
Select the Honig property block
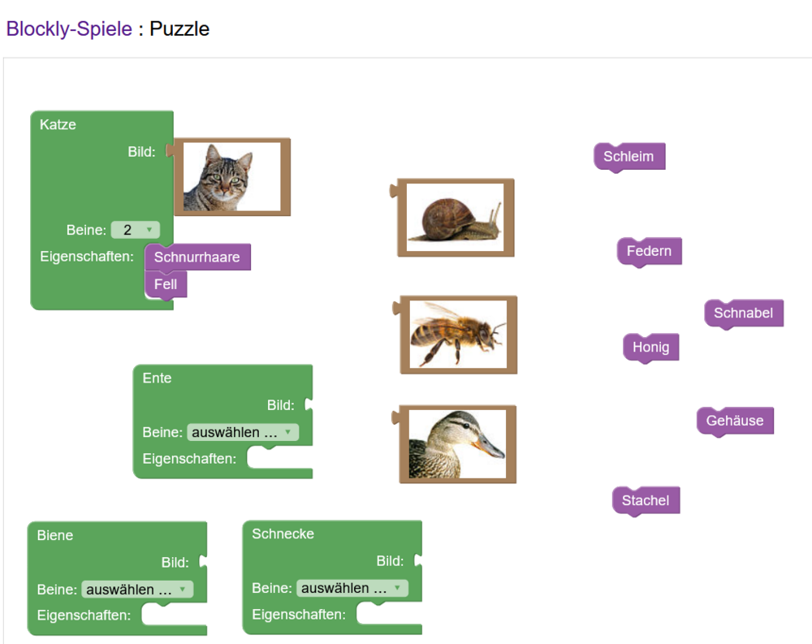coord(650,348)
